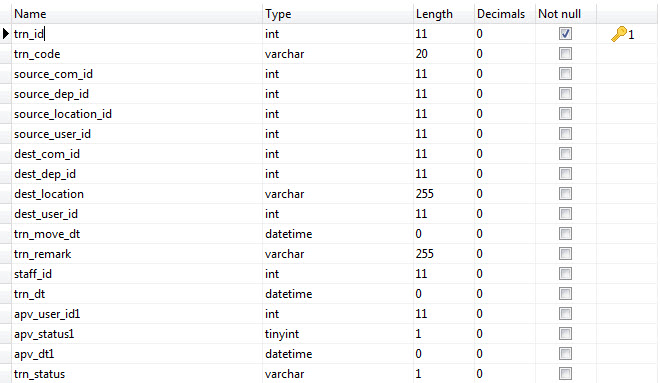Image resolution: width=660 pixels, height=383 pixels.
Task: Select the dest_com_id field name
Action: click(137, 154)
